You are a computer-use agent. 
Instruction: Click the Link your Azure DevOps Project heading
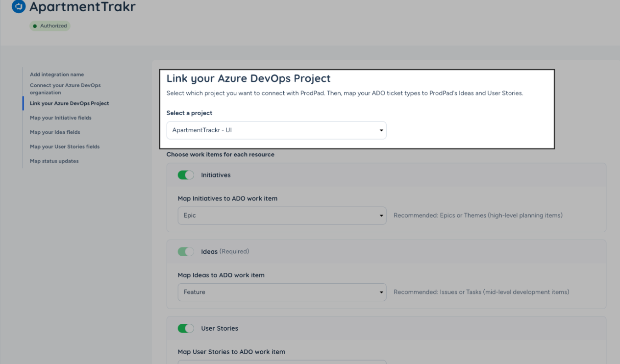248,78
